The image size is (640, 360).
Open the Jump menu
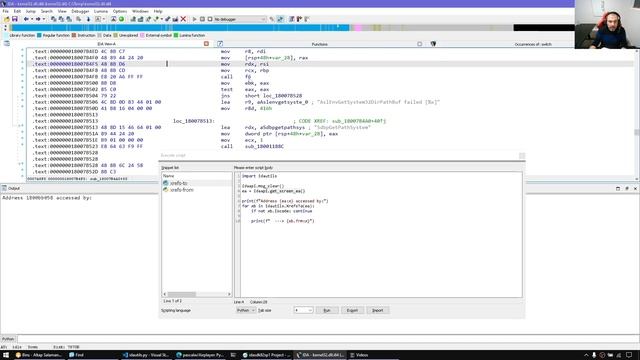point(31,11)
